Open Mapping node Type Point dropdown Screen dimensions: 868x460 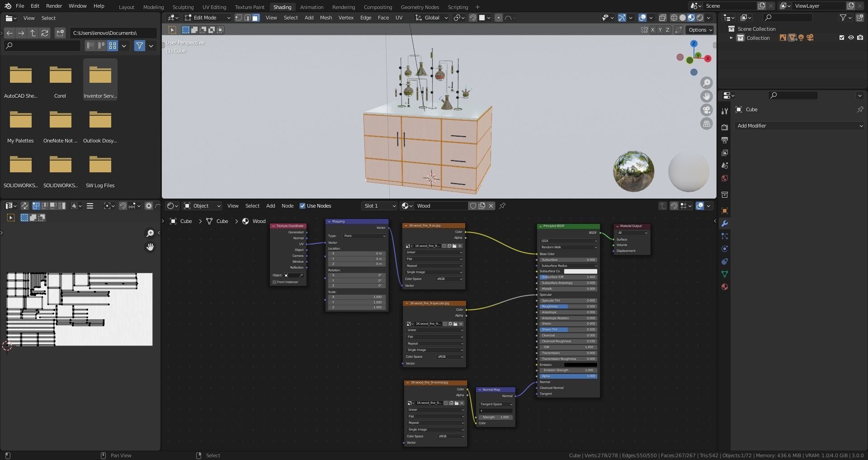click(x=364, y=236)
